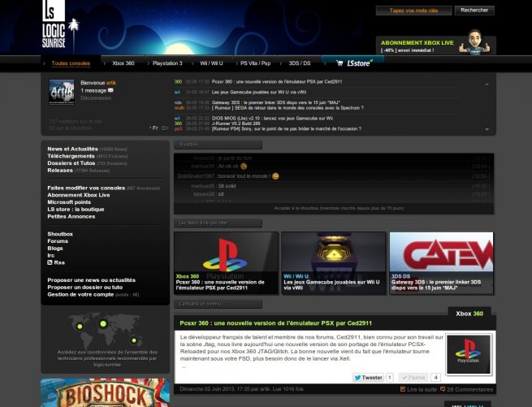Open Gestion de votre compte
The image size is (532, 407).
[x=80, y=294]
